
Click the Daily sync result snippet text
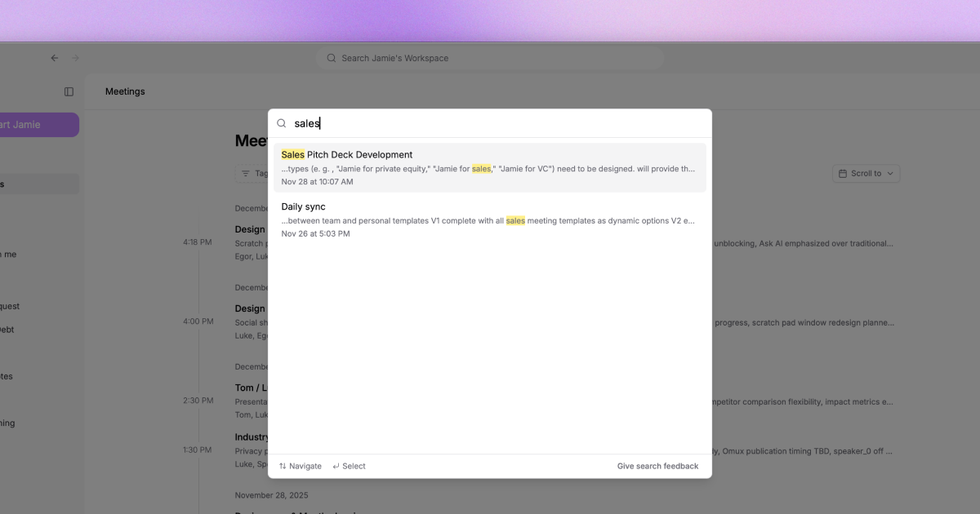tap(488, 221)
